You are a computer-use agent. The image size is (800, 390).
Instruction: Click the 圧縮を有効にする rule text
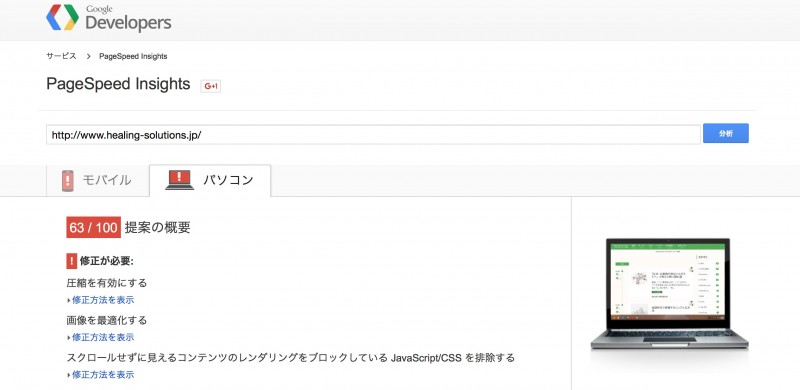(x=107, y=283)
